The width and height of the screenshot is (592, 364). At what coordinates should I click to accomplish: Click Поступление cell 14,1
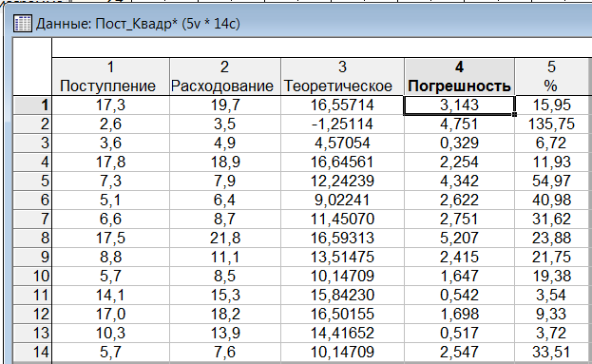point(110,296)
